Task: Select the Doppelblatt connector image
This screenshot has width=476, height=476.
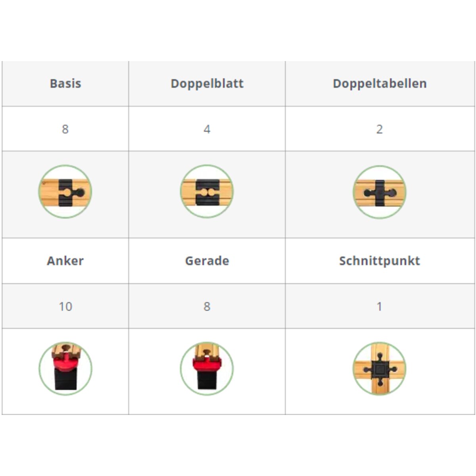Action: coord(207,192)
